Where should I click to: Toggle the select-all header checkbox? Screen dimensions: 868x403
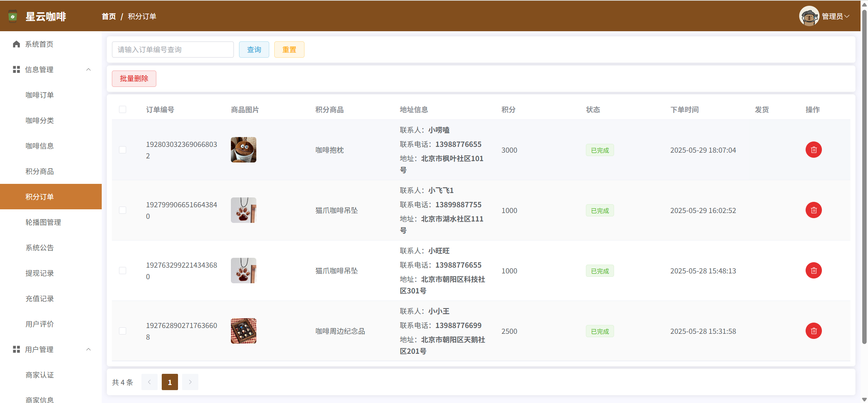(x=123, y=110)
